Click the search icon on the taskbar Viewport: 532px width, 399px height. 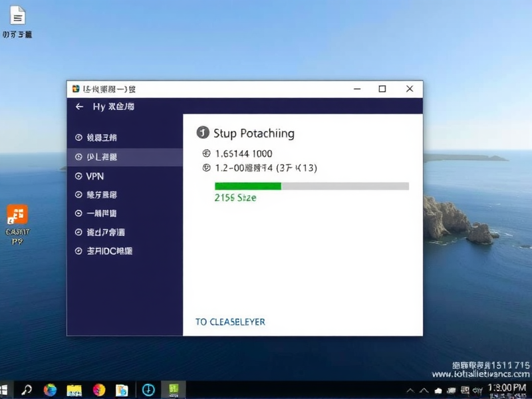[28, 389]
